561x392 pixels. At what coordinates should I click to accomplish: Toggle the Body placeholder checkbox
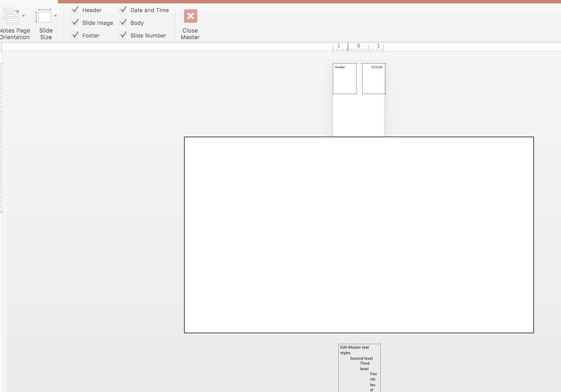pyautogui.click(x=123, y=23)
